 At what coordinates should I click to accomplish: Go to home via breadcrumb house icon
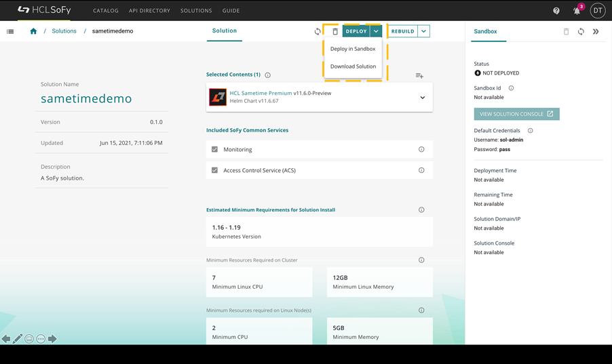point(33,31)
